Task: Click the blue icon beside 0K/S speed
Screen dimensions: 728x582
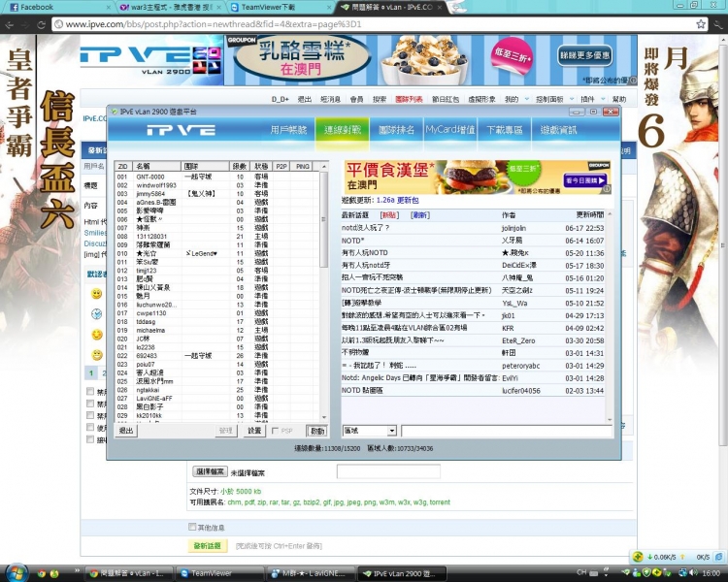Action: 718,556
